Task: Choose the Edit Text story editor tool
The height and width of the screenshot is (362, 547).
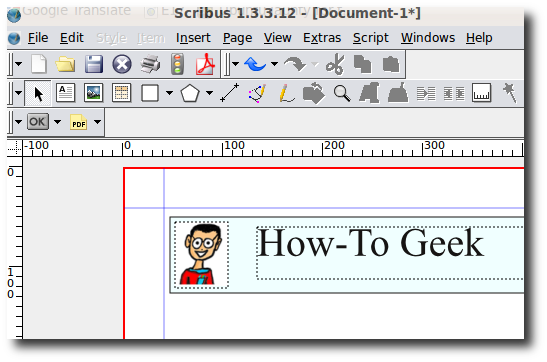Action: [398, 93]
